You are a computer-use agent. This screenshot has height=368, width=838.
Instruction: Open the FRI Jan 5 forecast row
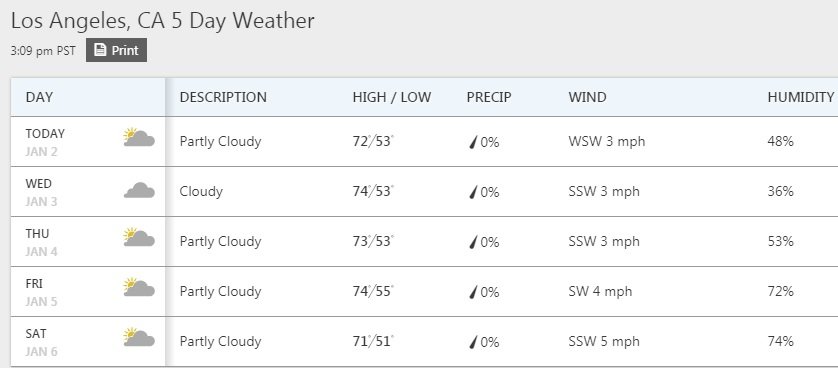point(424,291)
